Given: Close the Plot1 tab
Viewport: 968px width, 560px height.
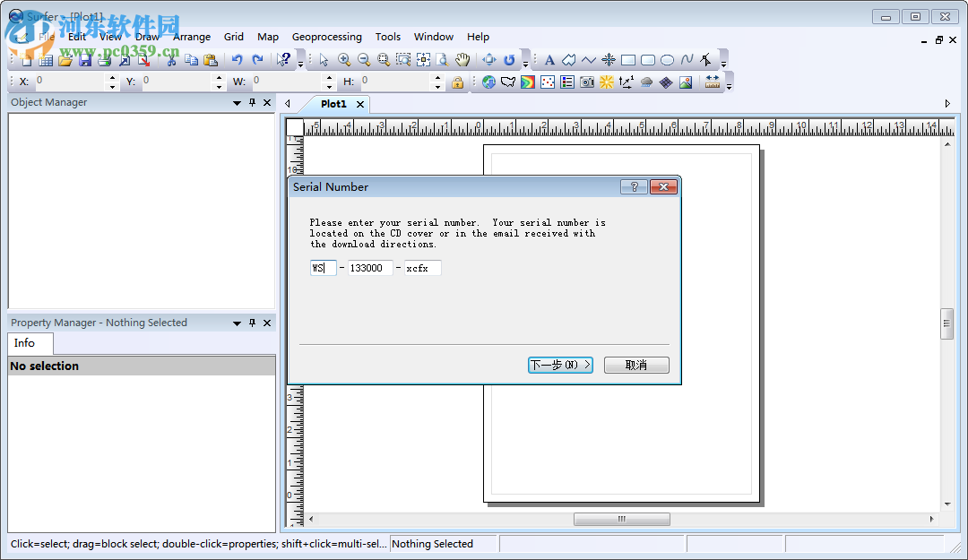Looking at the screenshot, I should (360, 104).
